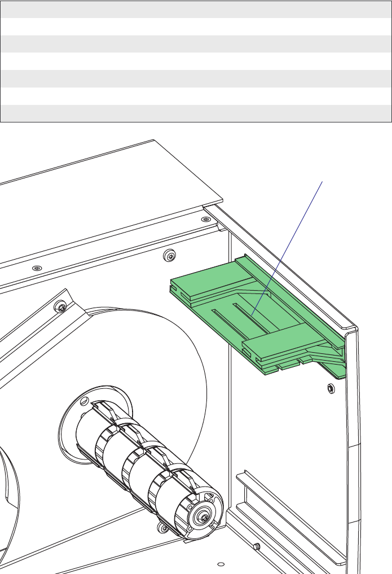The width and height of the screenshot is (392, 574).
Task: Click the spindle's end cap center screw
Action: (x=204, y=517)
